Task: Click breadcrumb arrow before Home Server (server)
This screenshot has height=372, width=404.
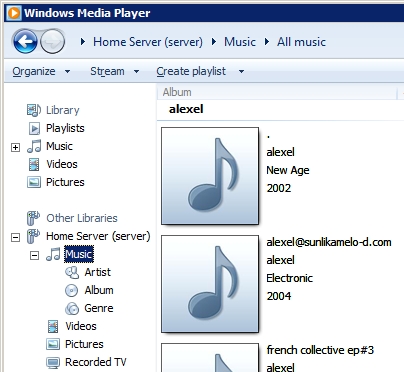Action: click(x=83, y=42)
